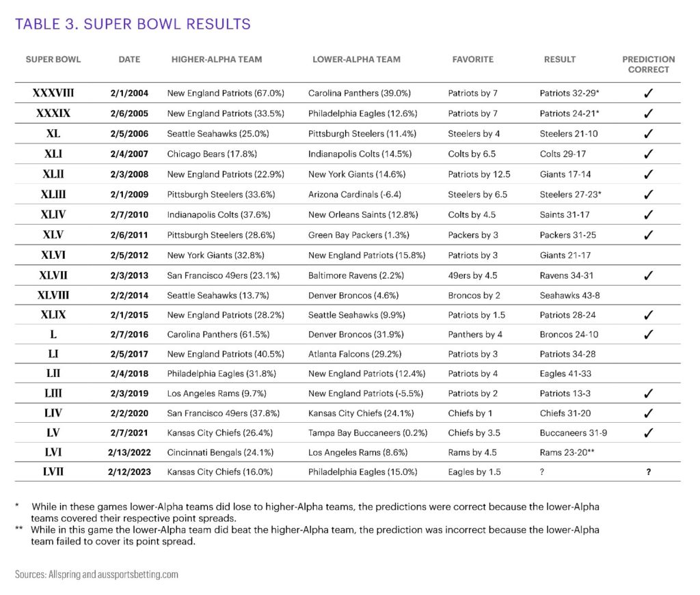
Task: Click the Sources line at the bottom
Action: (x=96, y=575)
